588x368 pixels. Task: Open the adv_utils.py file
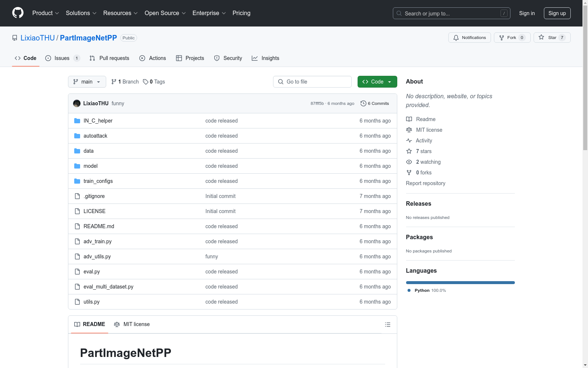click(x=97, y=256)
